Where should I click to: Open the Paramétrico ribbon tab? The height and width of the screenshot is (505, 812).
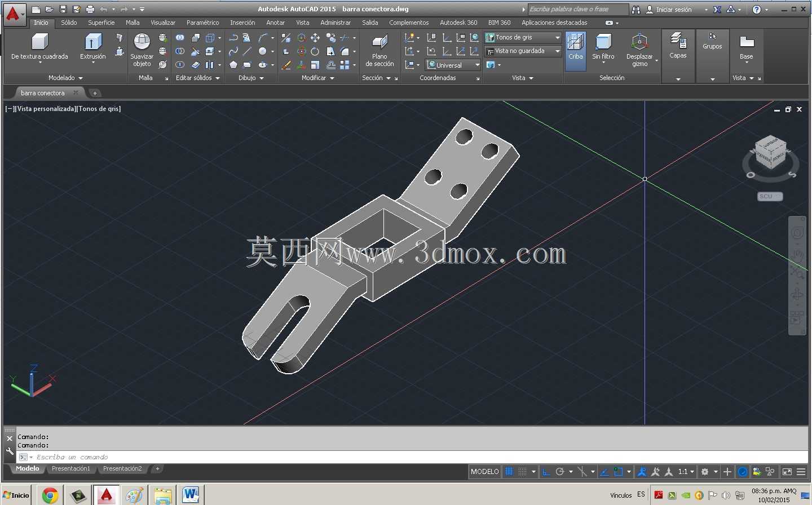(x=203, y=23)
